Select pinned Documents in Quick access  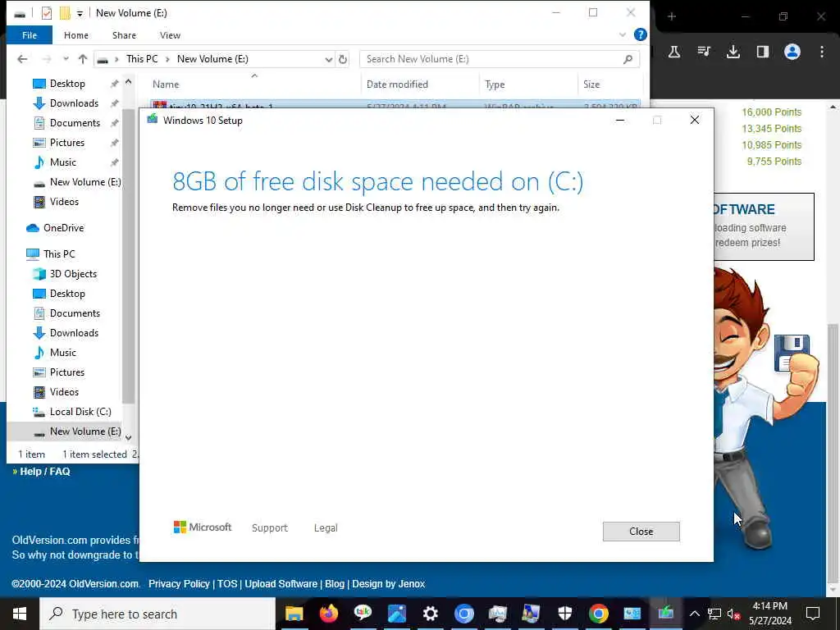coord(75,123)
